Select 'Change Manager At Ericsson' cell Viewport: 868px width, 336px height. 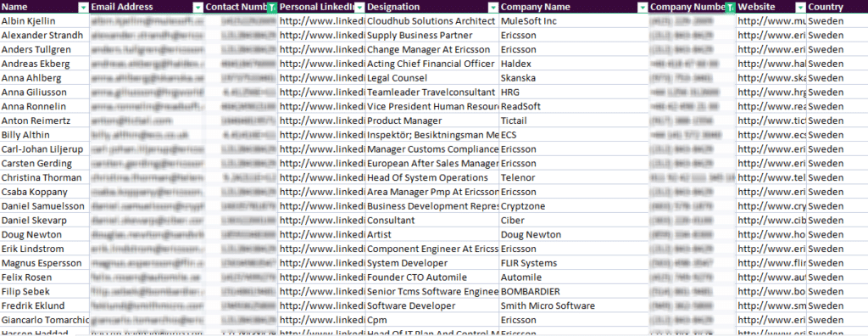(x=431, y=49)
